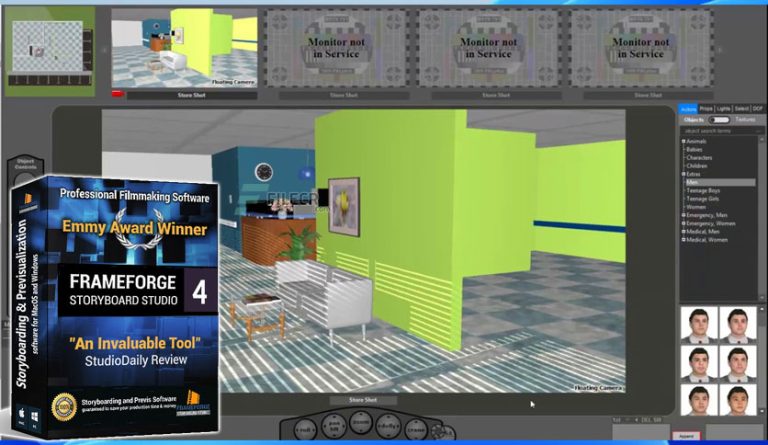This screenshot has height=445, width=768.
Task: Click the pan tilt camera knob
Action: click(x=334, y=425)
